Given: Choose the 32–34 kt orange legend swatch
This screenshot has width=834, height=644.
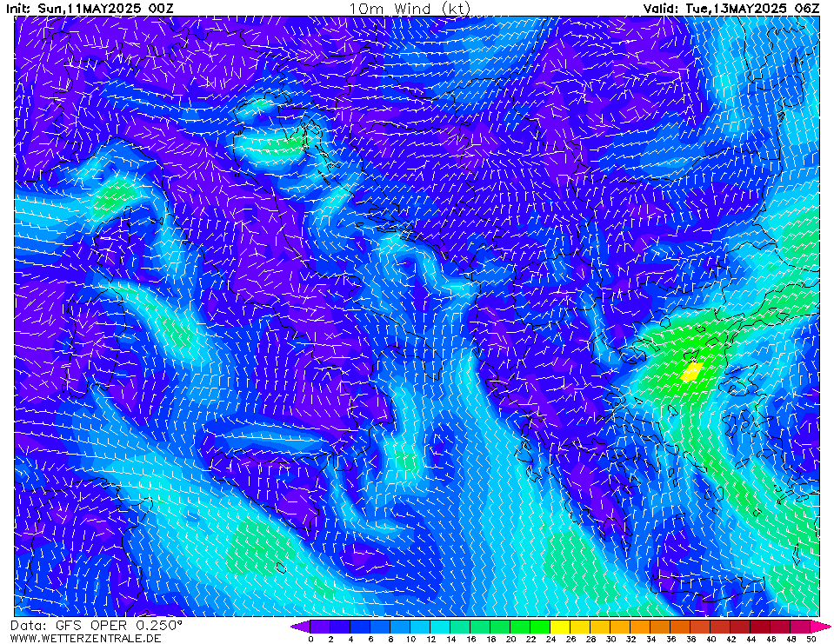Looking at the screenshot, I should pyautogui.click(x=640, y=627).
